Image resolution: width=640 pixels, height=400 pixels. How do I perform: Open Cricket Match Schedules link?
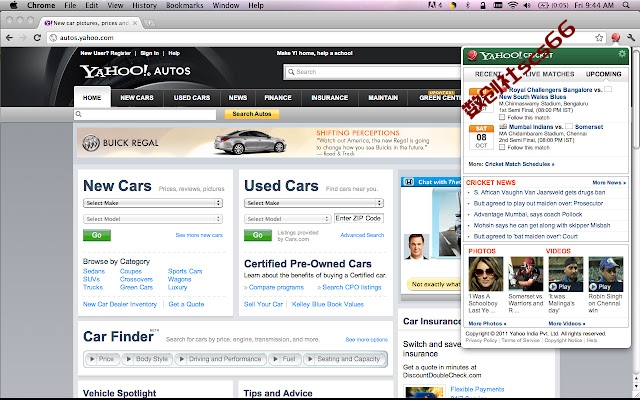click(519, 164)
